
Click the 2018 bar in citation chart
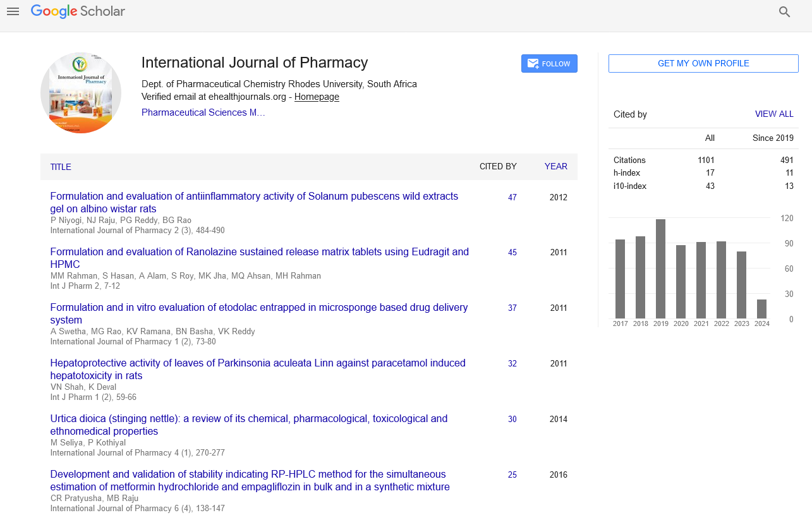pos(640,277)
